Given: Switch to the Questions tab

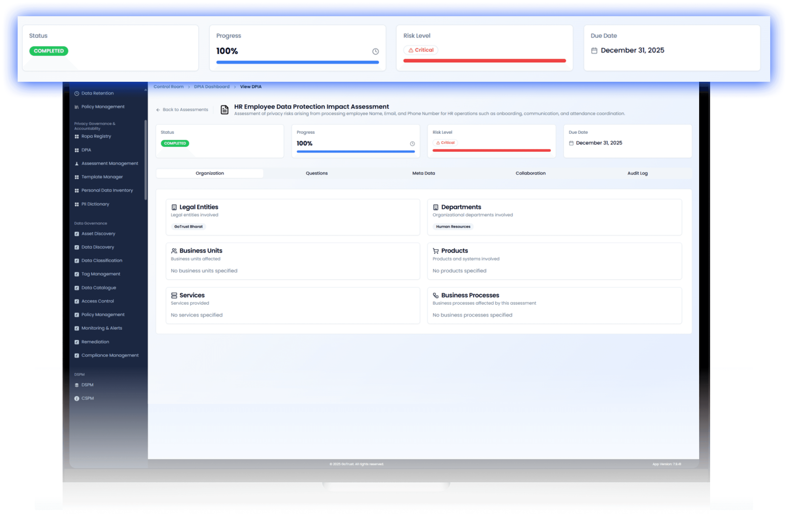Looking at the screenshot, I should pyautogui.click(x=316, y=173).
